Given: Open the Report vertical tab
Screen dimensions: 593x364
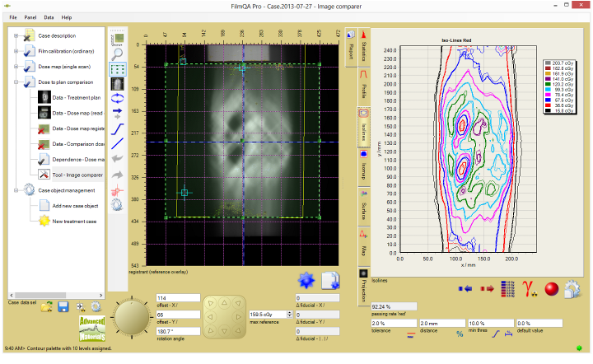Looking at the screenshot, I should 351,47.
